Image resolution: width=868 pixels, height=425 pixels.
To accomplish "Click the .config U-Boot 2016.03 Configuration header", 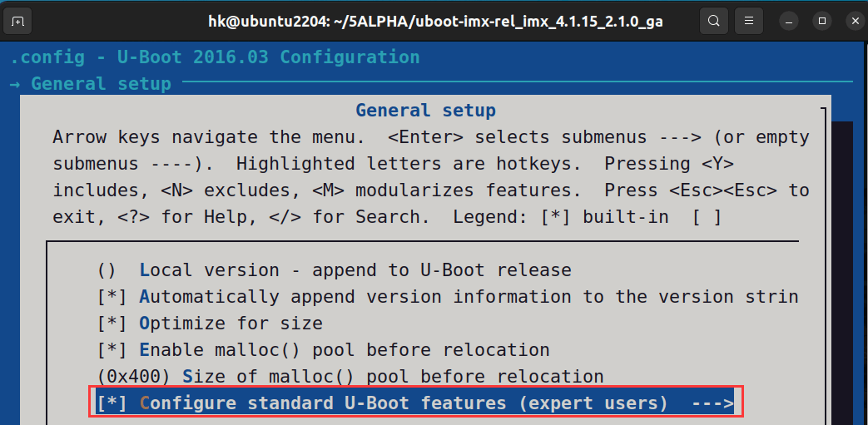I will coord(215,57).
